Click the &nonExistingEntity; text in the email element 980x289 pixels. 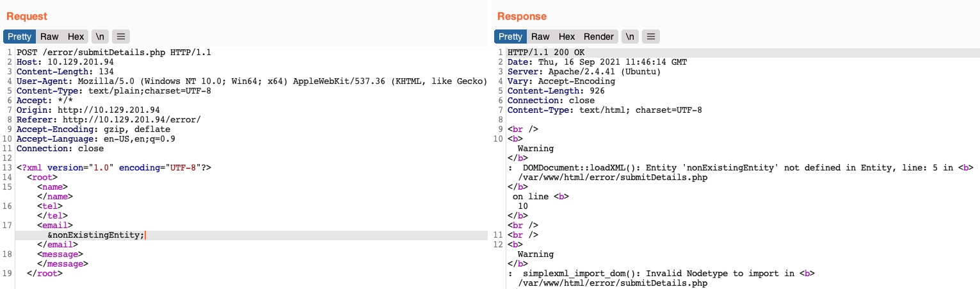[x=95, y=235]
